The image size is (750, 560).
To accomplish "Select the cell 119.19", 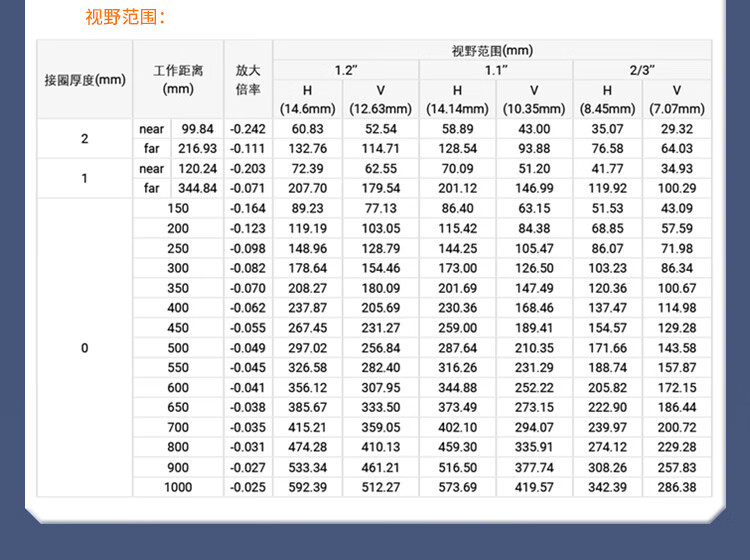I will pyautogui.click(x=308, y=229).
